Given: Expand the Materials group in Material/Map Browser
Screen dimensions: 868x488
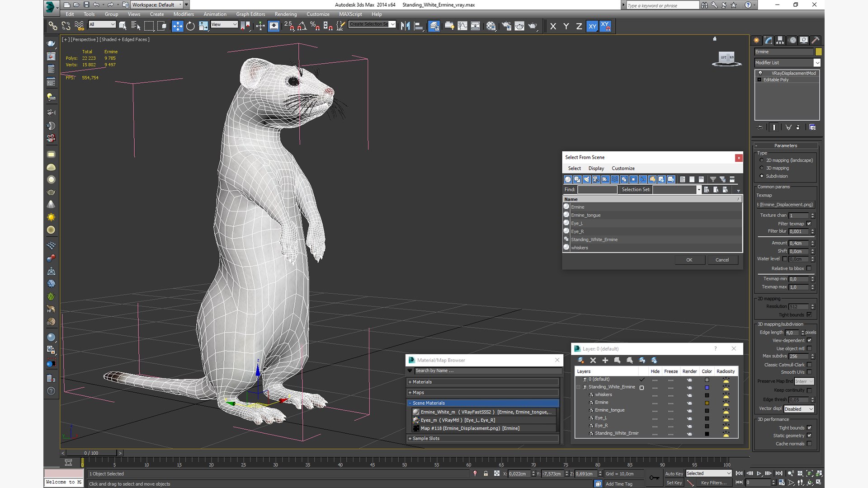Looking at the screenshot, I should pyautogui.click(x=483, y=382).
